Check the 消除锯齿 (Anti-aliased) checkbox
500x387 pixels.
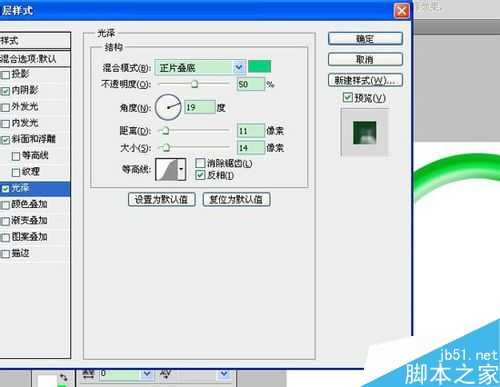(x=200, y=163)
